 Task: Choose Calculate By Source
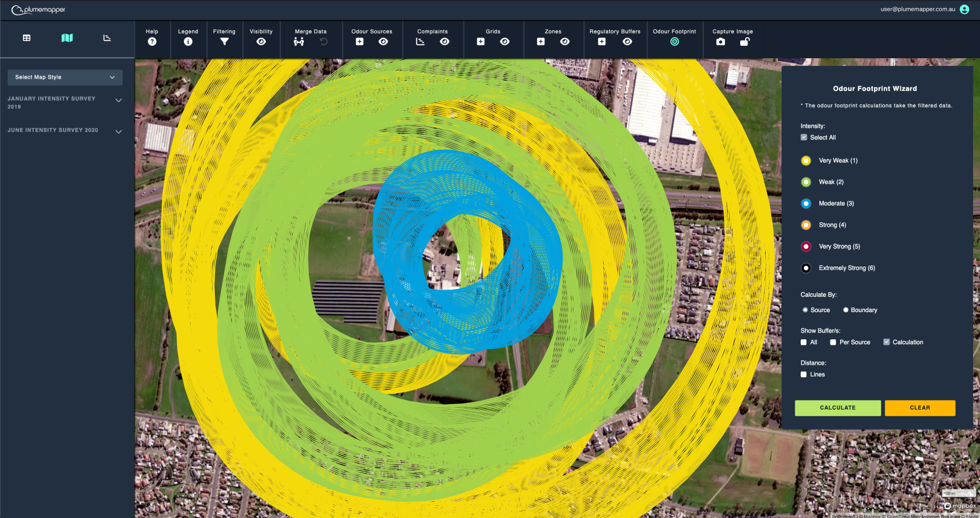point(805,310)
